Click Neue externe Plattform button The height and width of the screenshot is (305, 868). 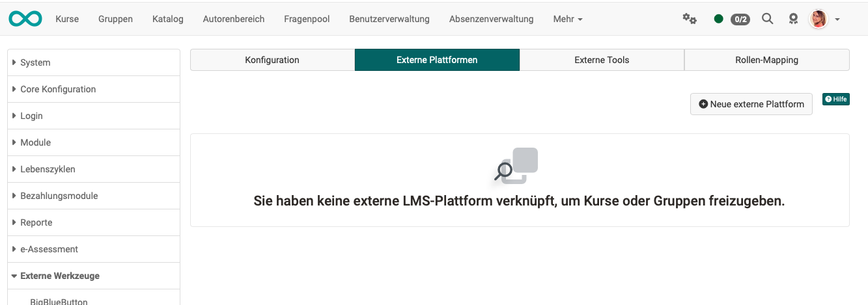coord(751,104)
